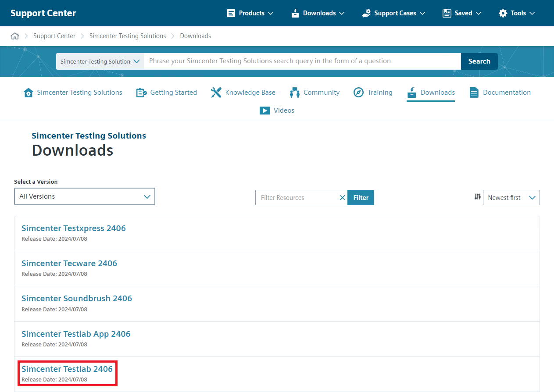Open the Tools gear icon in header
Image resolution: width=554 pixels, height=392 pixels.
tap(503, 13)
